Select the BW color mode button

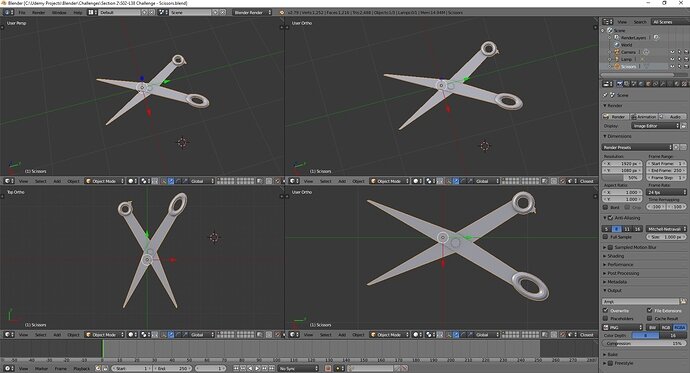coord(653,327)
